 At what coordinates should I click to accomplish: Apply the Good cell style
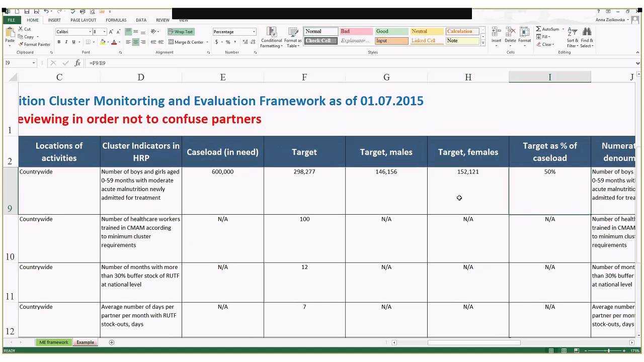click(x=390, y=31)
